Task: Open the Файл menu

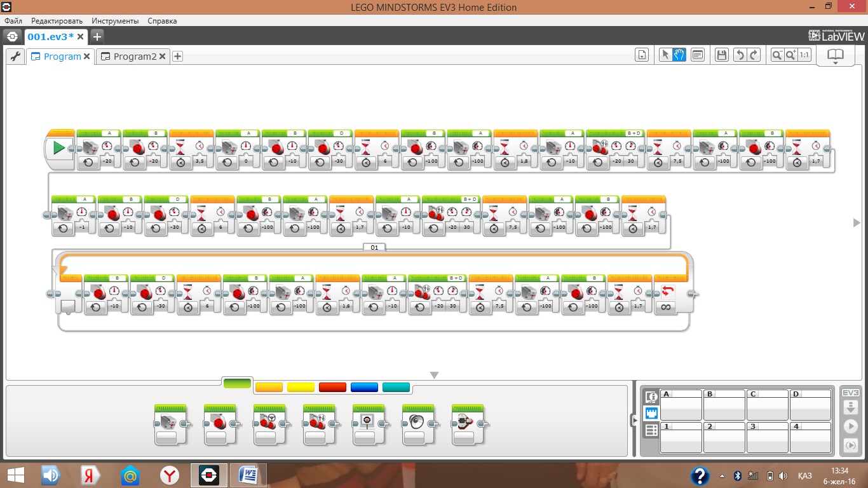Action: pyautogui.click(x=13, y=21)
